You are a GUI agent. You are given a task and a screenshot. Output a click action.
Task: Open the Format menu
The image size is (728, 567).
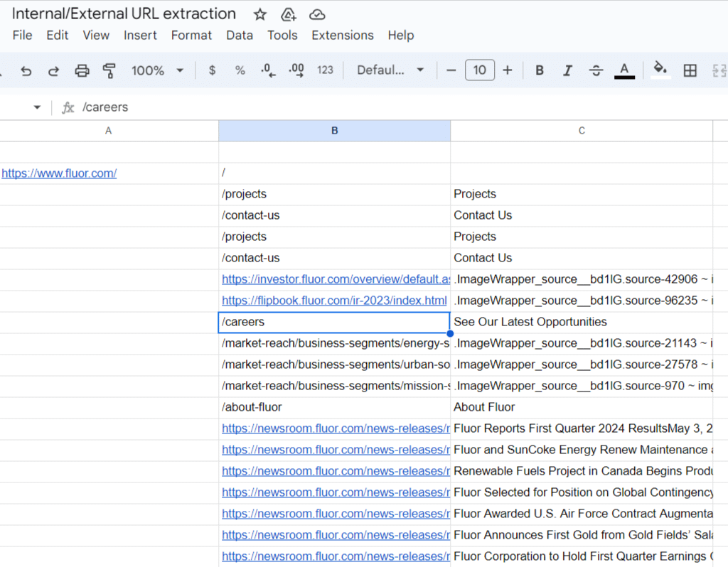pyautogui.click(x=191, y=35)
